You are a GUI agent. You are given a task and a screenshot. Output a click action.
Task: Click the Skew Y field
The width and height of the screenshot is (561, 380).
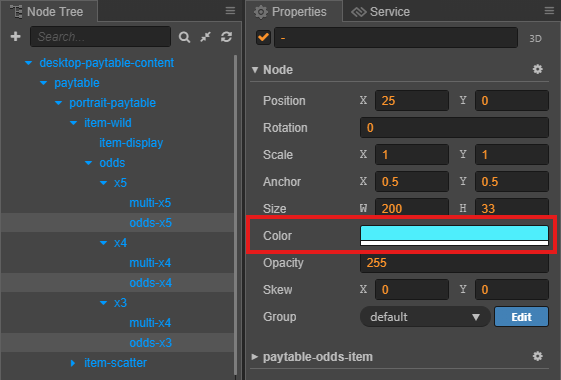pos(512,289)
